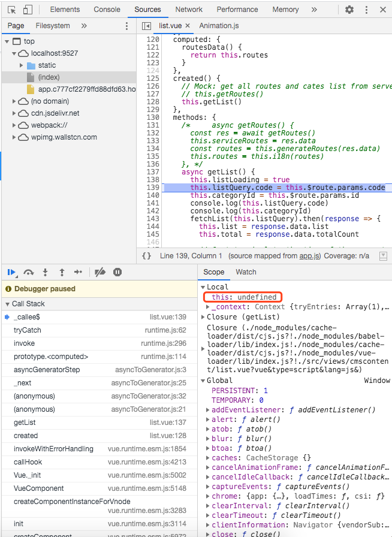Open the Animation.js file tab
Viewport: 392px width, 537px height.
(x=219, y=26)
